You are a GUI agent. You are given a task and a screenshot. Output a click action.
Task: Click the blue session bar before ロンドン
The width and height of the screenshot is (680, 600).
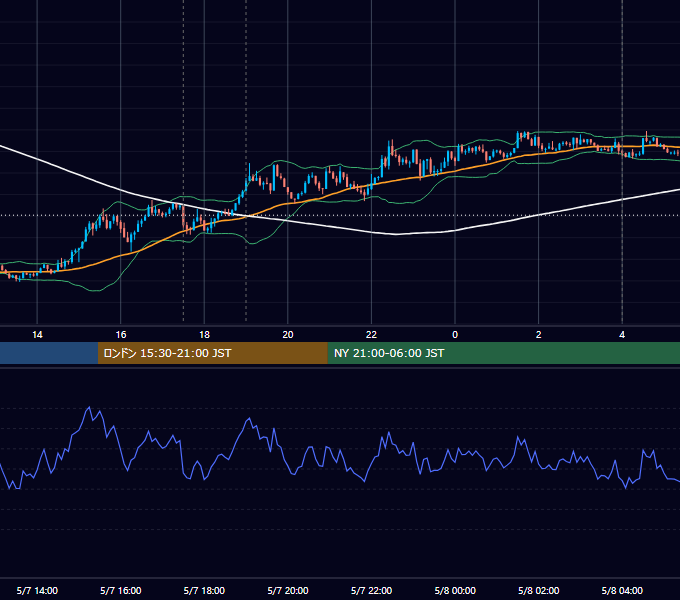(x=49, y=353)
